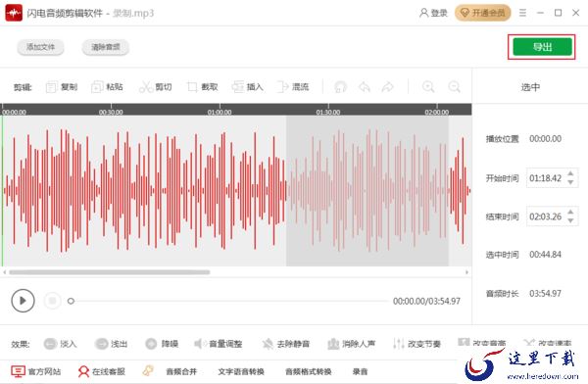The width and height of the screenshot is (588, 384).
Task: Click the 开通会员 (VIP) button
Action: coord(482,13)
